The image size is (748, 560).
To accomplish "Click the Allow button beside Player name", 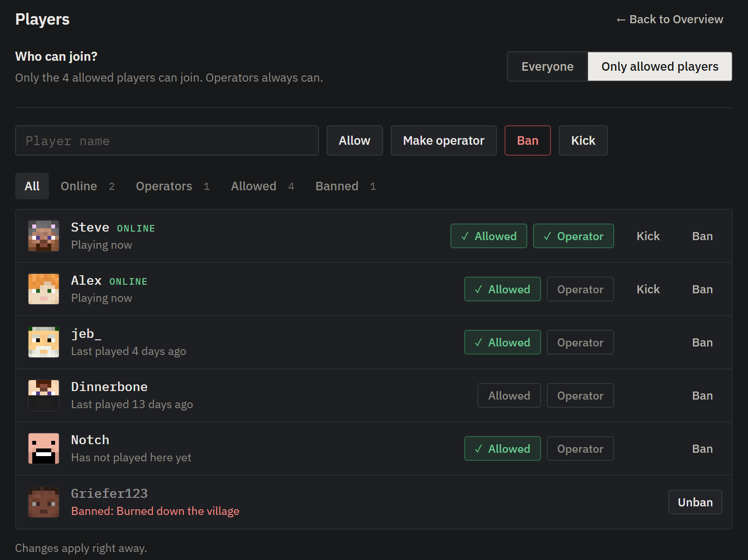I will point(355,140).
